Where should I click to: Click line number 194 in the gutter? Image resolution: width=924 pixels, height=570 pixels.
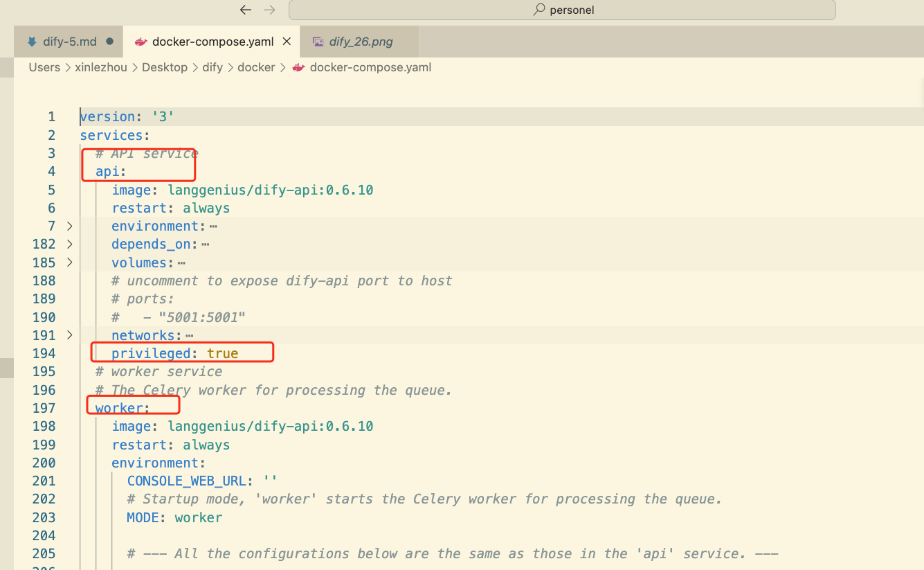(x=44, y=353)
